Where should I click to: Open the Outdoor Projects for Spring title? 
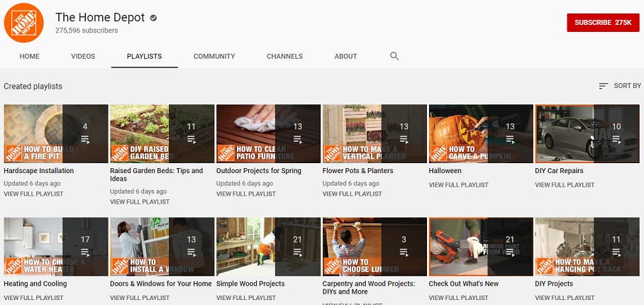point(259,171)
